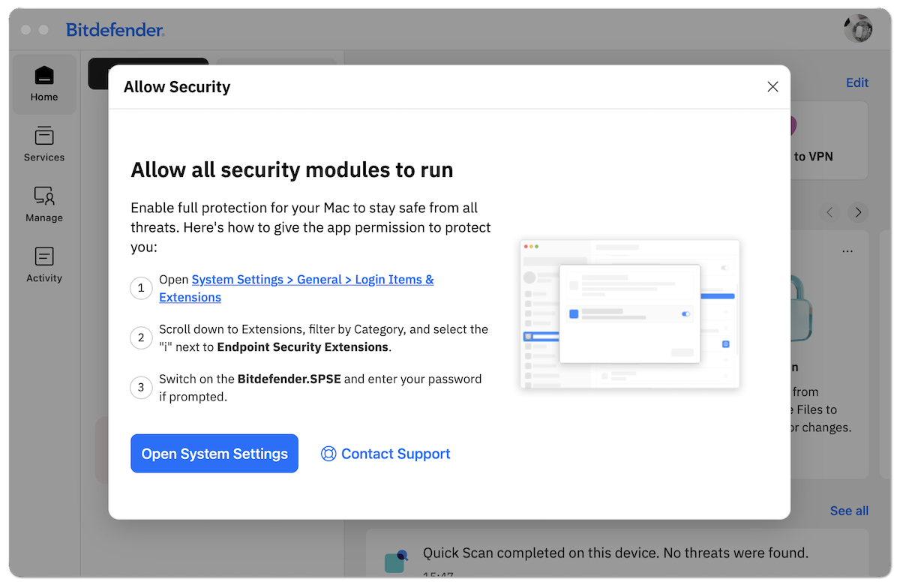Click the headset icon beside Contact Support
Image resolution: width=900 pixels, height=588 pixels.
tap(328, 453)
